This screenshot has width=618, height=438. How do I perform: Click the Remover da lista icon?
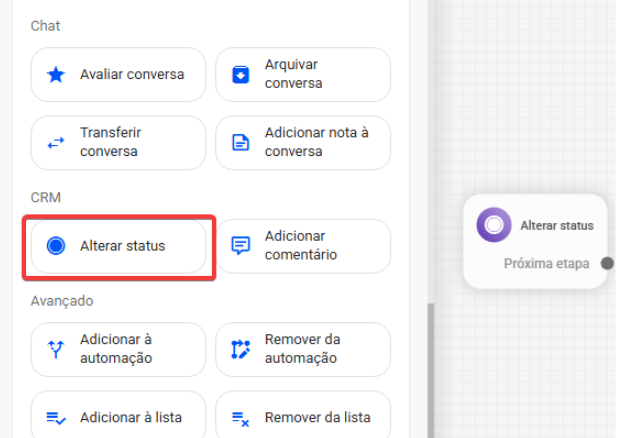click(x=241, y=419)
